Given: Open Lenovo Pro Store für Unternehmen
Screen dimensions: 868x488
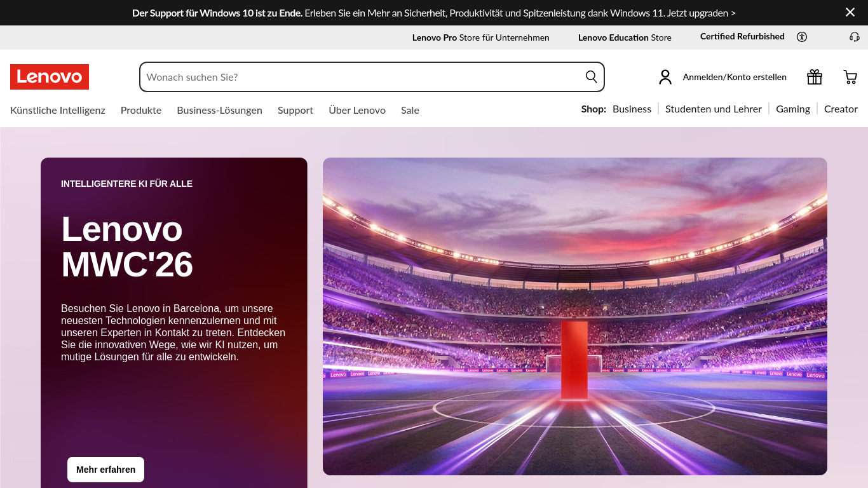Looking at the screenshot, I should coord(481,37).
